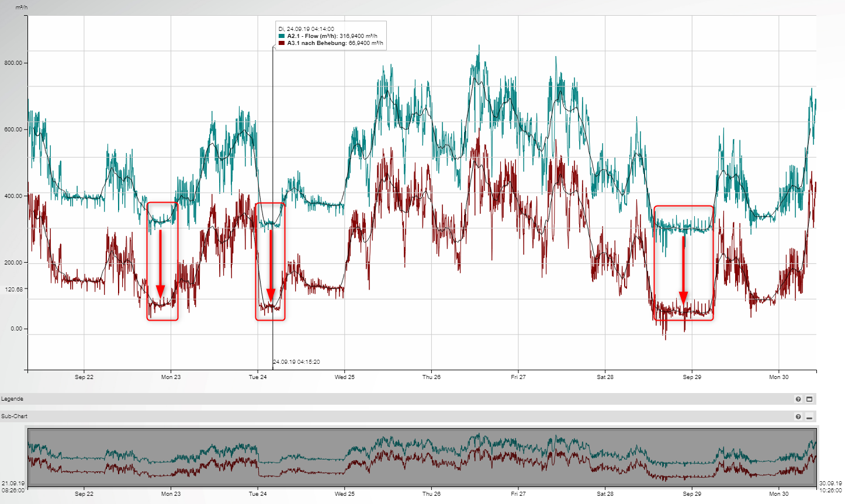This screenshot has width=845, height=504.
Task: Open help for the Sub-Chart panel
Action: pos(798,417)
